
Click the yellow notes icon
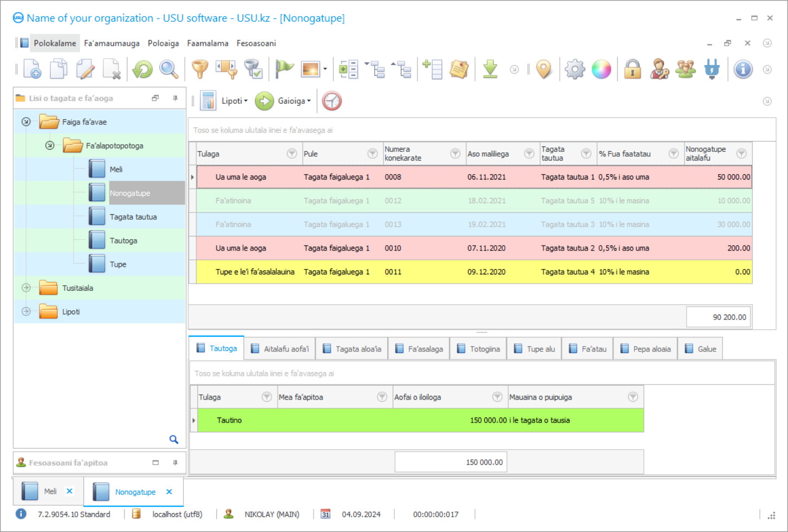[459, 69]
